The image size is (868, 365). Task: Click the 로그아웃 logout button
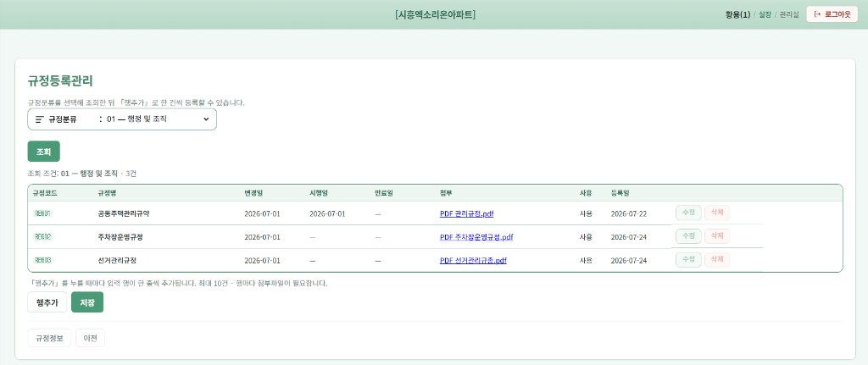tap(832, 15)
